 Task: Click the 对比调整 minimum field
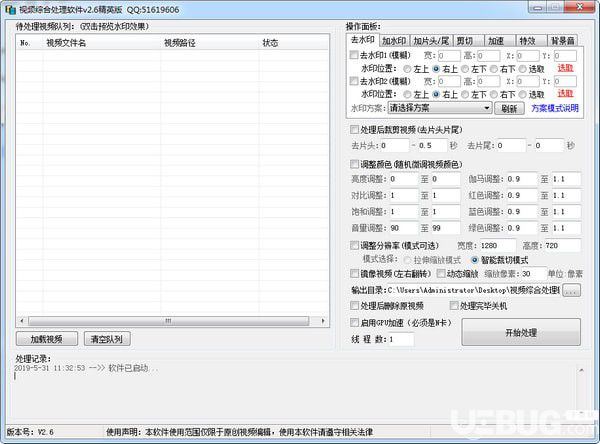[x=404, y=196]
